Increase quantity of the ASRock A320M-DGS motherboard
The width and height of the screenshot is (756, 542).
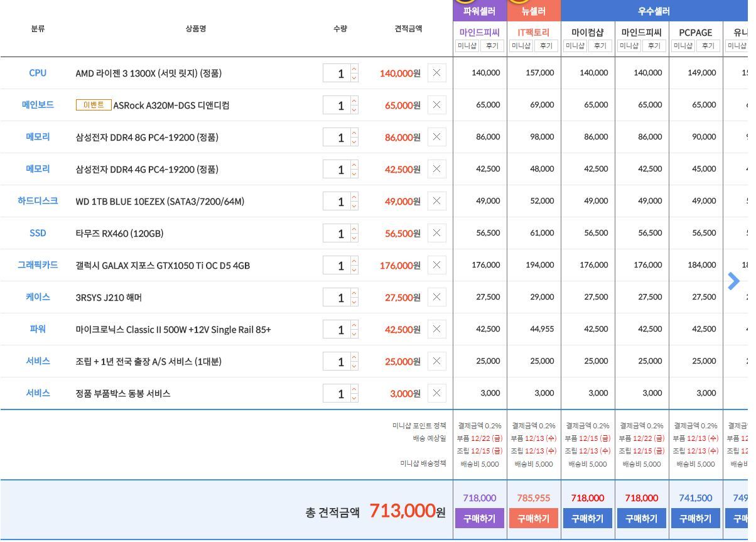(354, 101)
